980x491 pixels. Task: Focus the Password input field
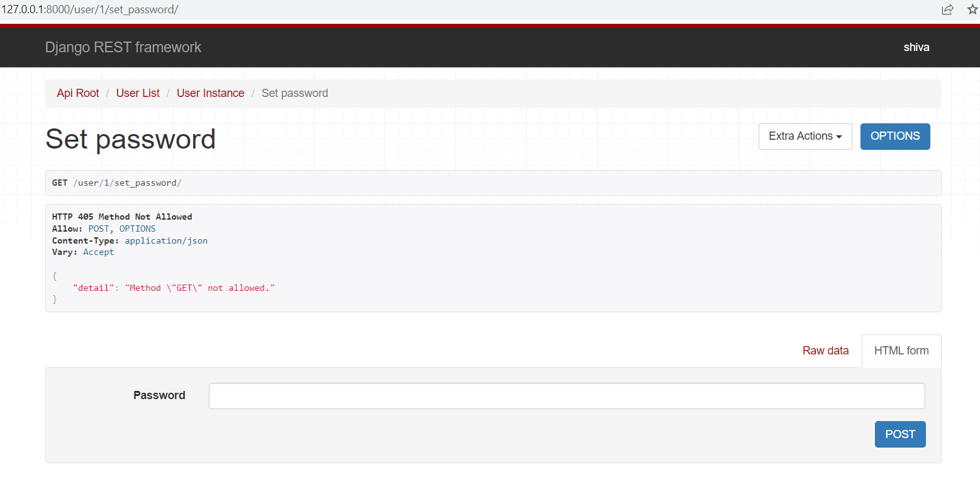[565, 395]
